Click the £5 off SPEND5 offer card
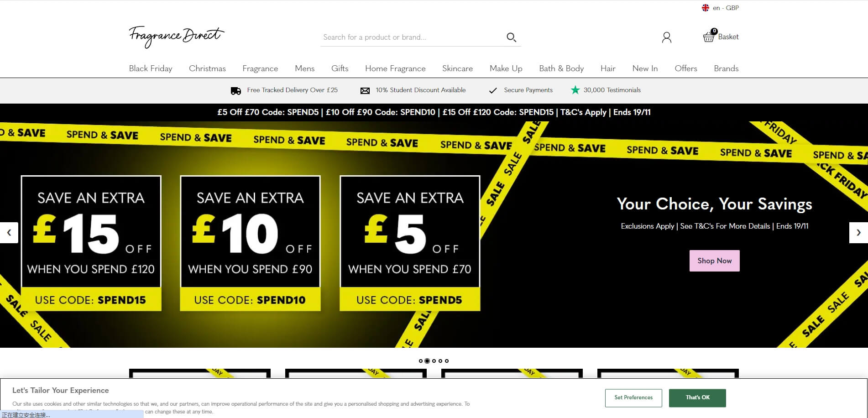Viewport: 868px width, 418px height. [x=410, y=243]
